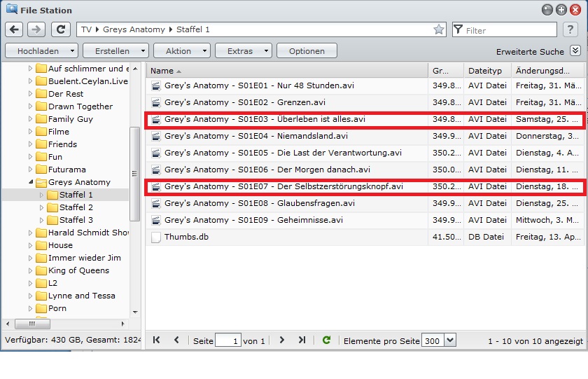Sort by the Größe column header
This screenshot has width=588, height=379.
point(446,71)
